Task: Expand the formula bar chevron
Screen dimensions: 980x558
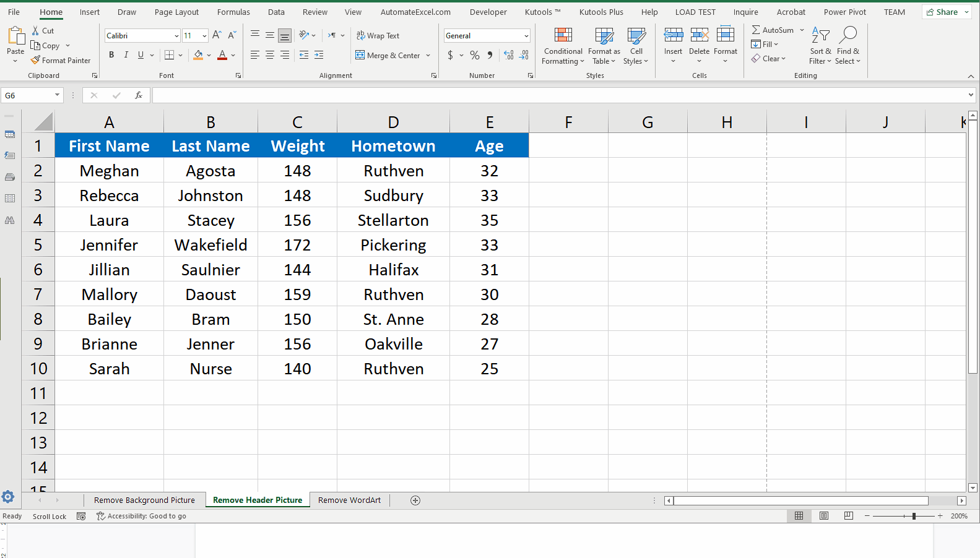Action: point(971,95)
